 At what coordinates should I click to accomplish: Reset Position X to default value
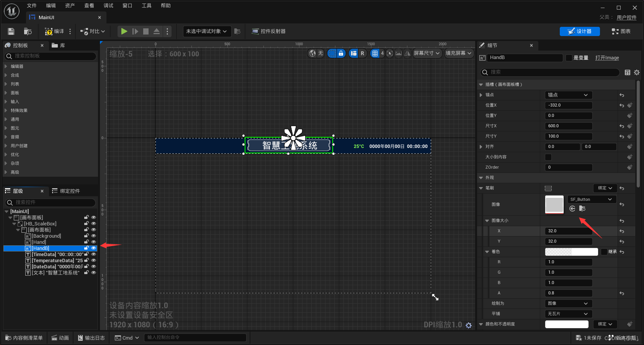[x=622, y=105]
